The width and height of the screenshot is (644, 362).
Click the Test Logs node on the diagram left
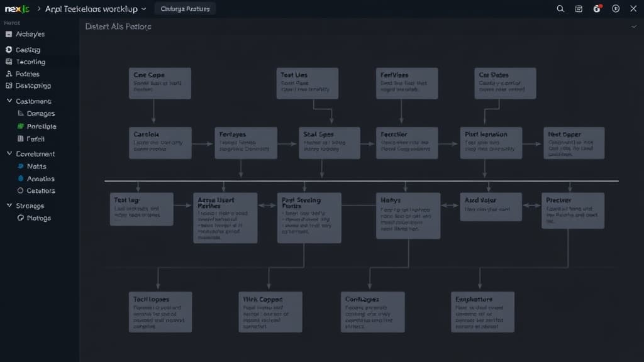point(142,207)
